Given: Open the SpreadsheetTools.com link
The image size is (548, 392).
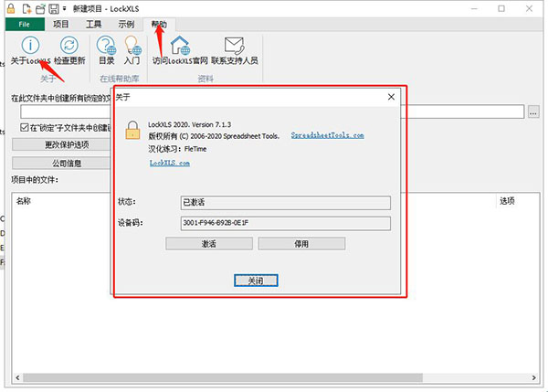Looking at the screenshot, I should tap(327, 135).
